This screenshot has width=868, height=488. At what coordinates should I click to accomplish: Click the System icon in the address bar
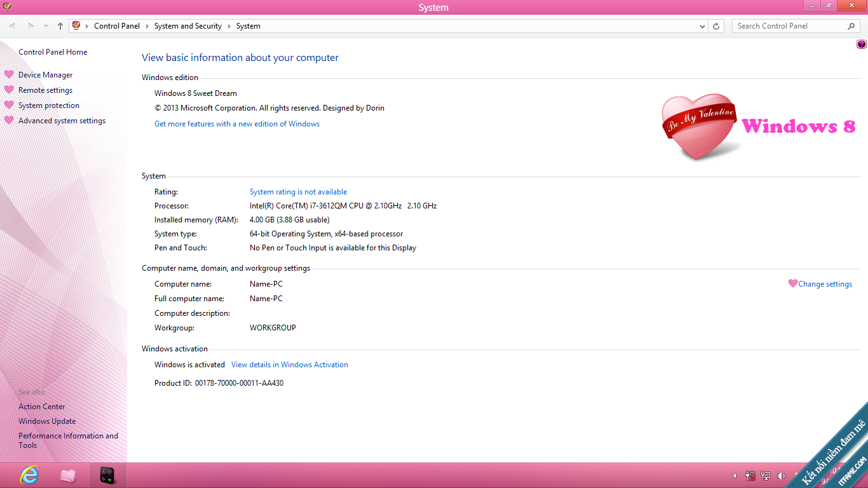(76, 26)
